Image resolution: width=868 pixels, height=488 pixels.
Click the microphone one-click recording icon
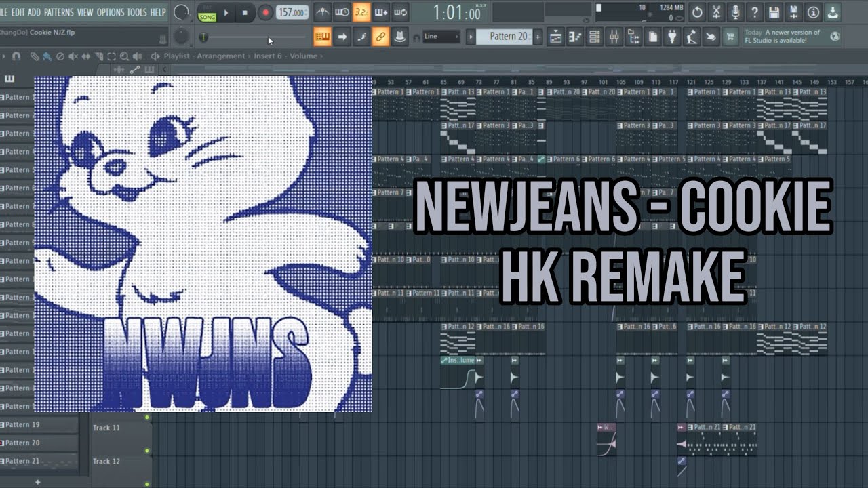pos(736,12)
